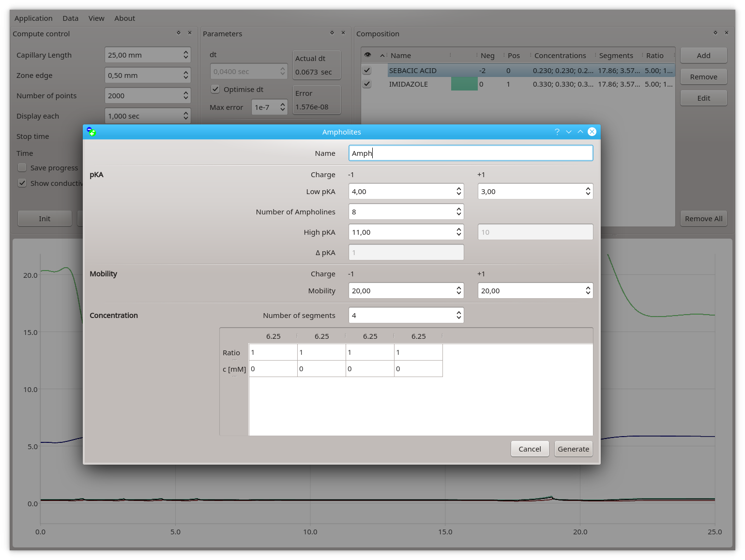Select the IMIDAZOLE row name
The width and height of the screenshot is (745, 560).
point(408,84)
